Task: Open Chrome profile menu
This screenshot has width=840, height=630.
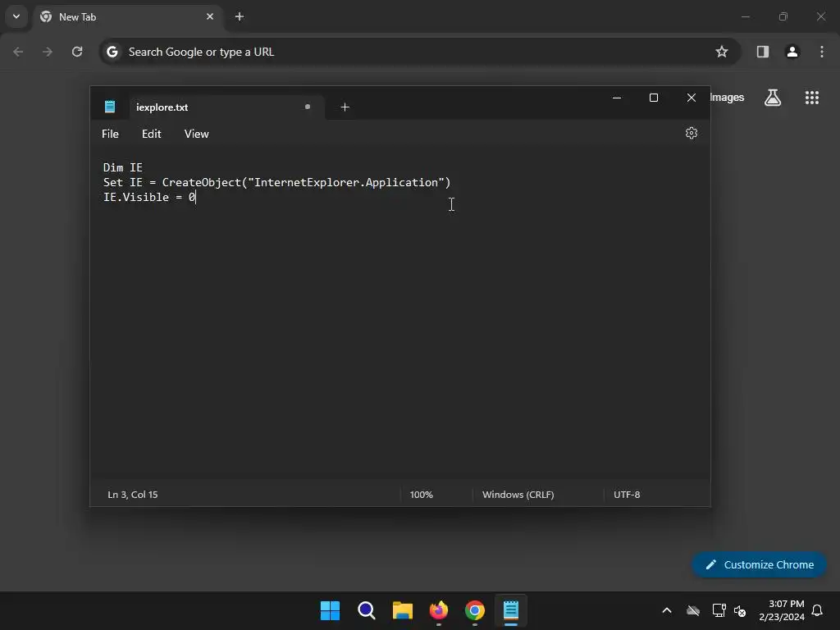Action: pyautogui.click(x=792, y=52)
